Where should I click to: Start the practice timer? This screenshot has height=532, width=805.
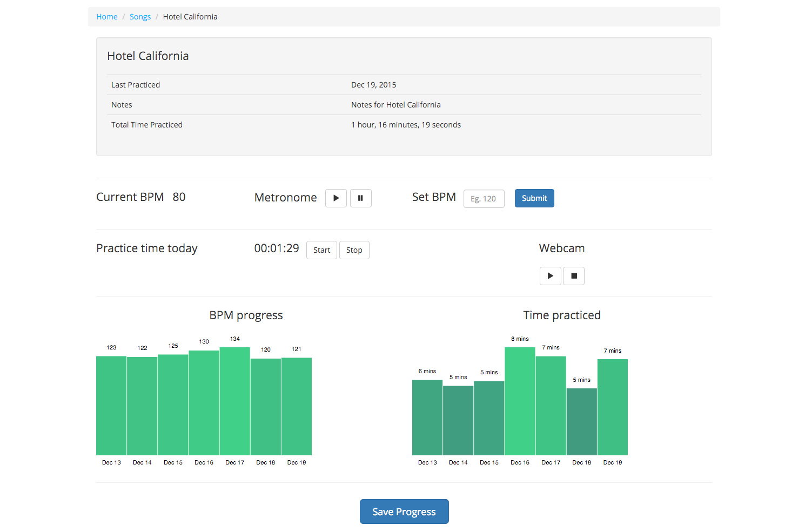tap(321, 250)
